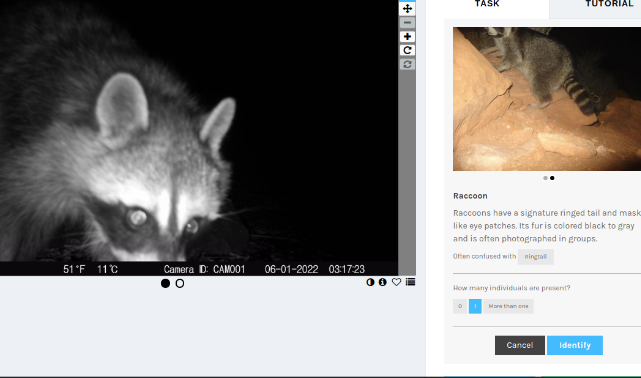Click the zoom in plus icon
This screenshot has height=378, width=641.
(x=407, y=36)
